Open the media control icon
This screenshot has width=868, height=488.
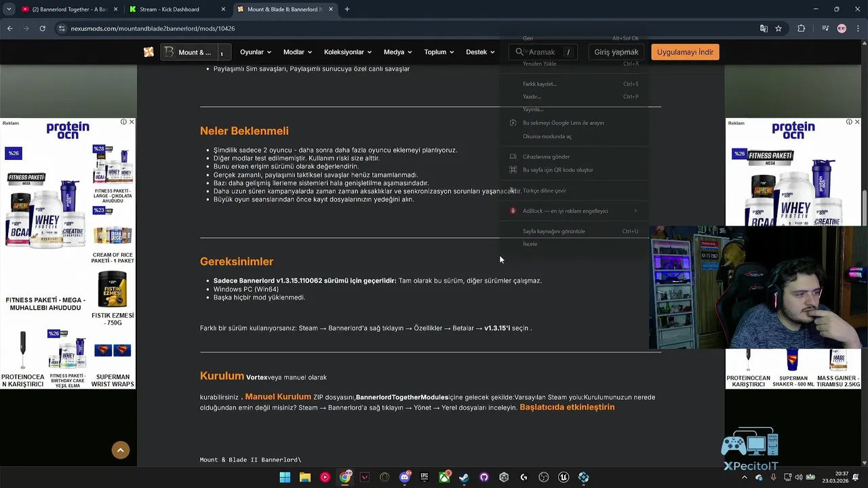coord(825,28)
